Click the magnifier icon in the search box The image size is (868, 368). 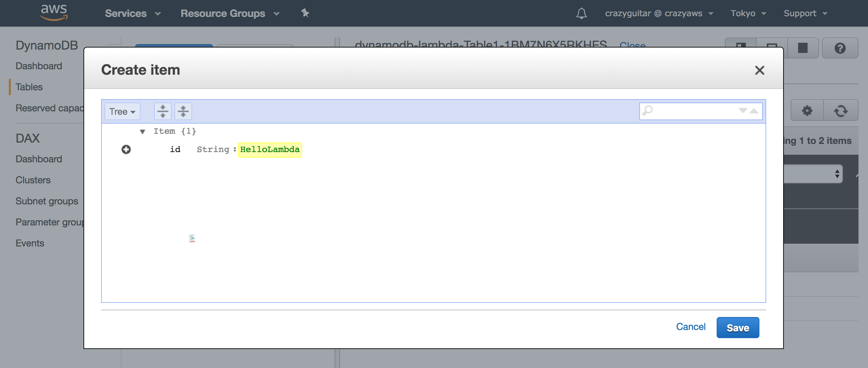click(647, 111)
